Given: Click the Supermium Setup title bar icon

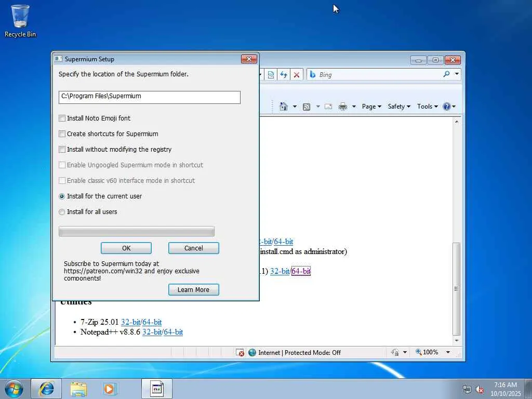Looking at the screenshot, I should (58, 59).
